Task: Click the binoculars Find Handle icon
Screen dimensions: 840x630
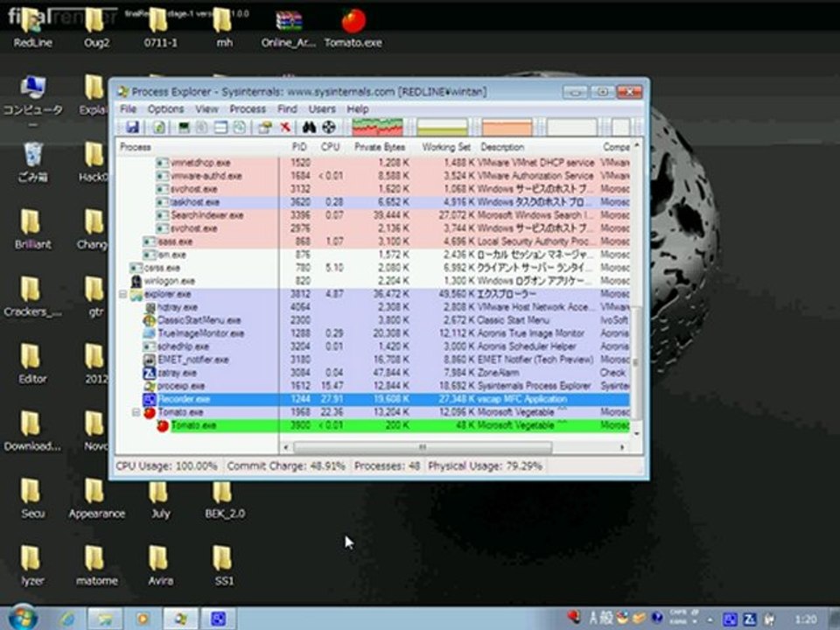Action: click(x=309, y=127)
